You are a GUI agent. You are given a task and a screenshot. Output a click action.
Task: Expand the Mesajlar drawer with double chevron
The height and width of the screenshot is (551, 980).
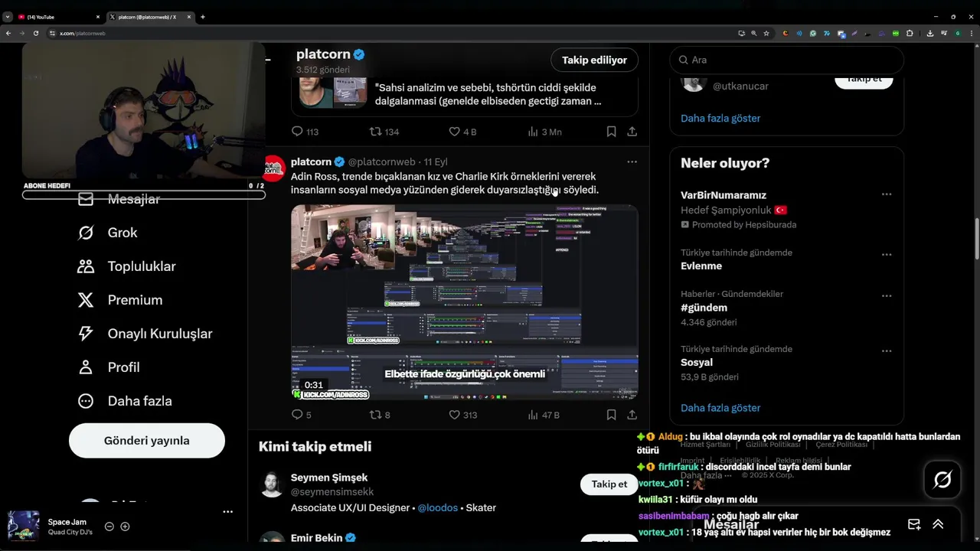tap(938, 524)
